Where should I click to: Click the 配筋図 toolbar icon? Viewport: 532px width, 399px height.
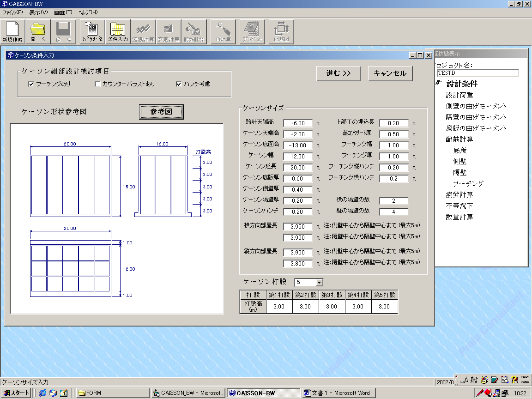281,31
